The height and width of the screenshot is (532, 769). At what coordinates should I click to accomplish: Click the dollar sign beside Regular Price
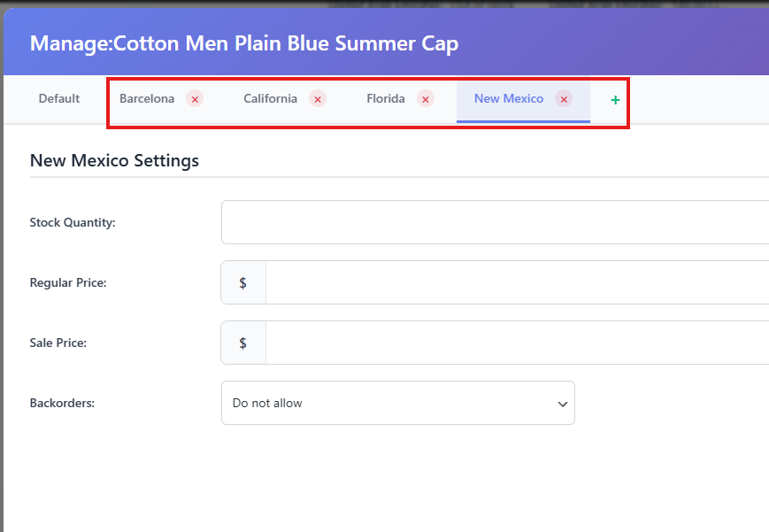point(243,282)
